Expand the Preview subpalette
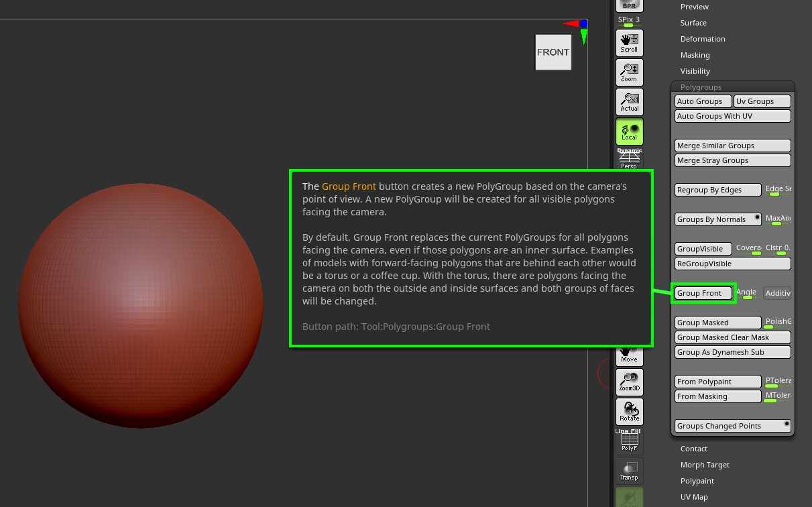This screenshot has width=812, height=507. point(695,7)
